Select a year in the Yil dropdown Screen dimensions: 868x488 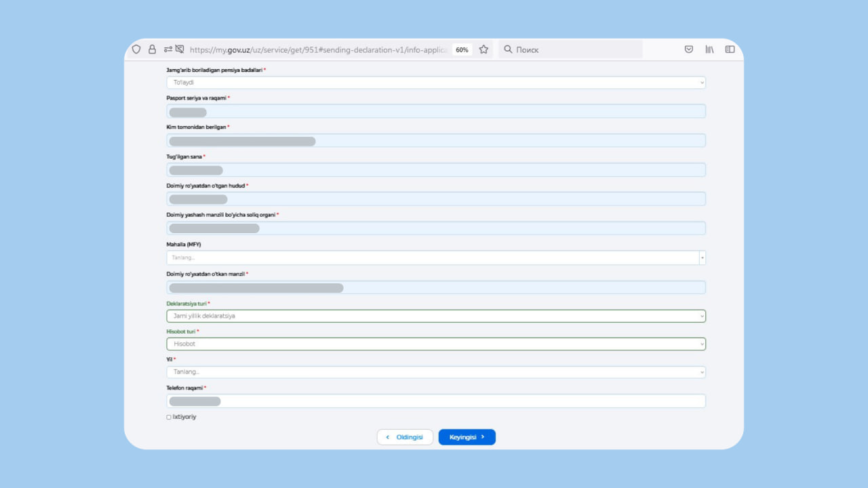[435, 372]
